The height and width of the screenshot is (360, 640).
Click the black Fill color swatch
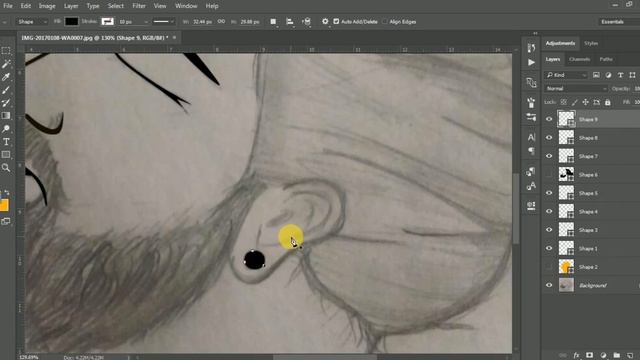point(71,22)
